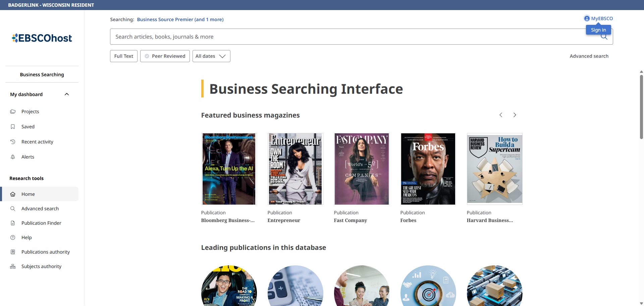Open Saved items in sidebar
Viewport: 644px width, 306px height.
pos(28,127)
